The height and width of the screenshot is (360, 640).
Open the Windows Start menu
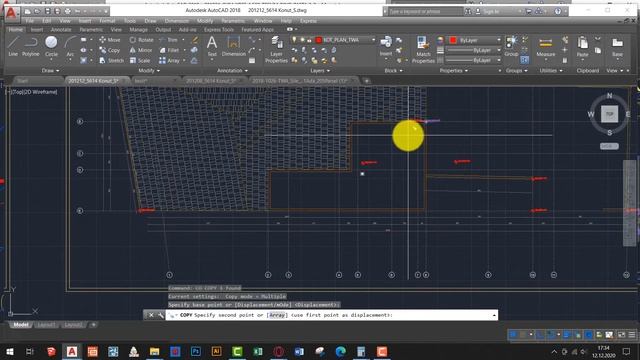coord(9,351)
